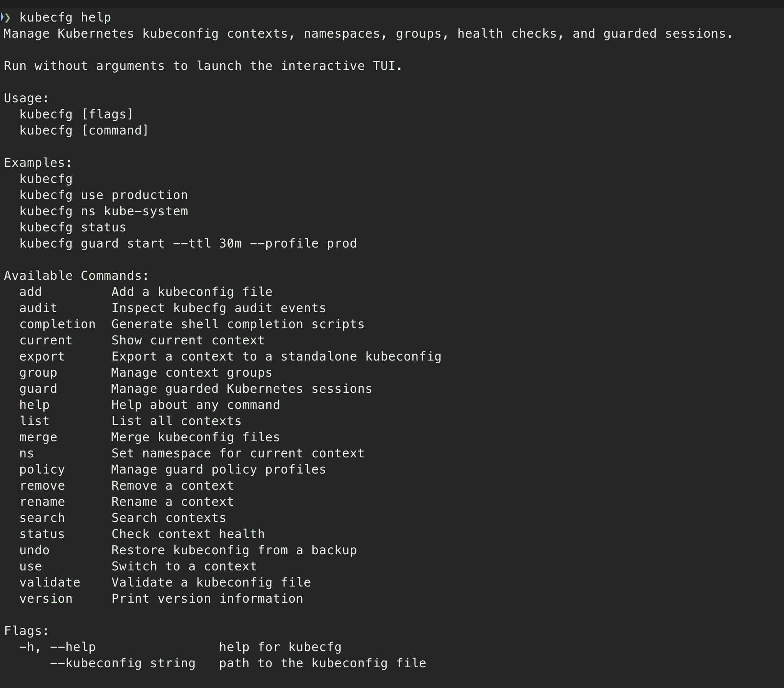Click the 'export' command name
Image resolution: width=784 pixels, height=688 pixels.
[x=42, y=356]
